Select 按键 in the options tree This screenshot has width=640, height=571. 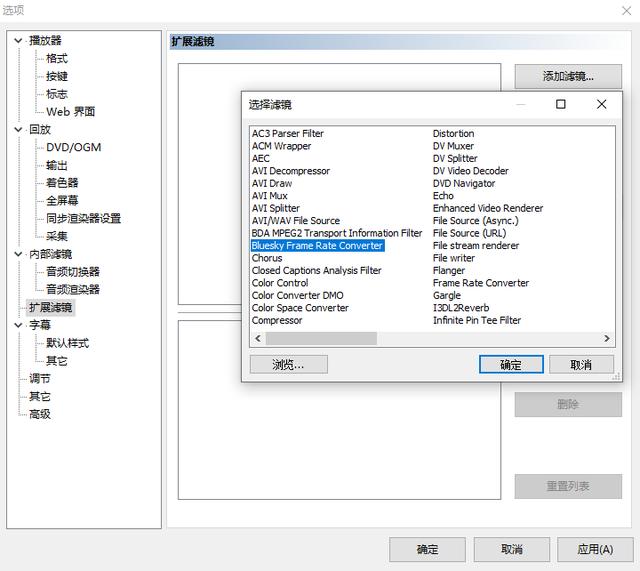(x=57, y=76)
